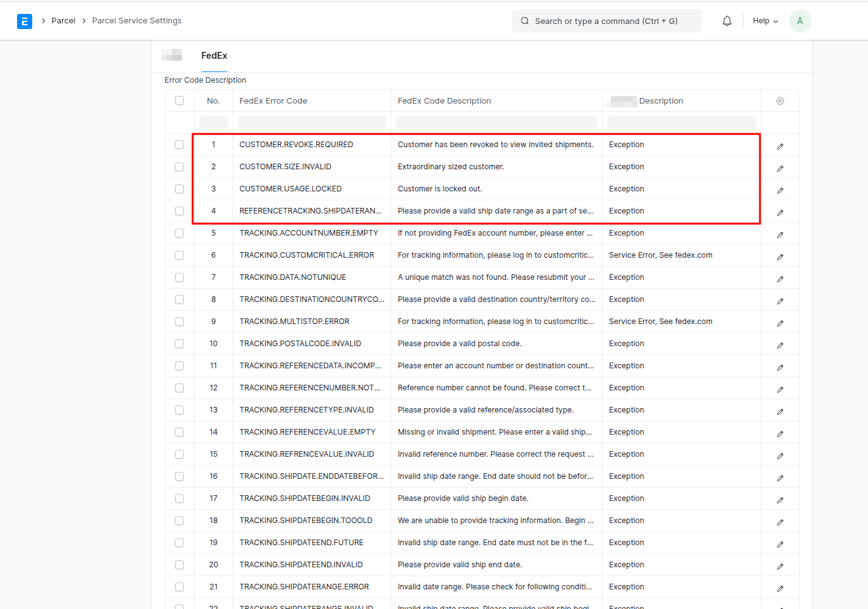Screen dimensions: 868x609
Task: Click the blue app logo home icon
Action: pos(25,21)
